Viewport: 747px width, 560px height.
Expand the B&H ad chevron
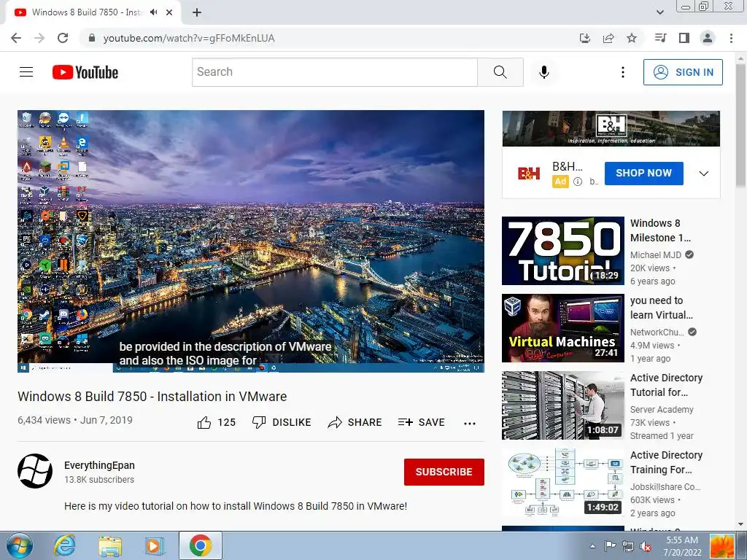click(704, 174)
